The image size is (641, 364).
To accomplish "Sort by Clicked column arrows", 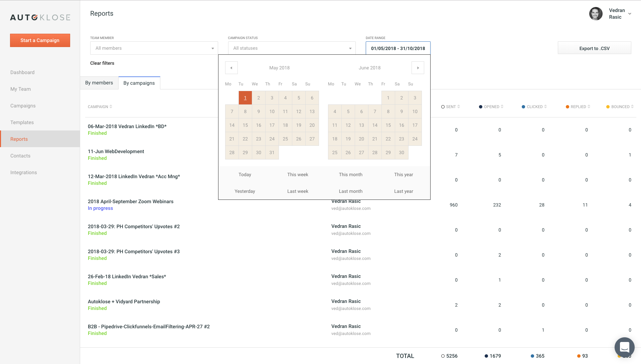I will pos(545,107).
